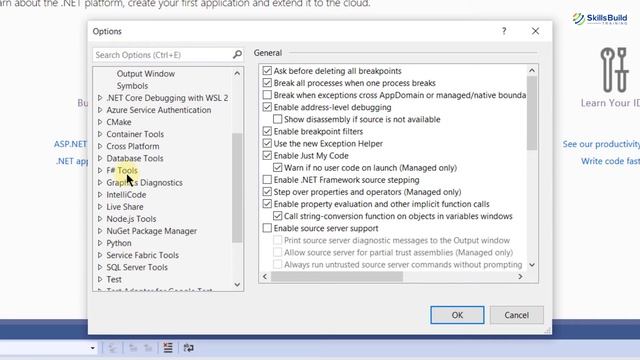Expand F# Tools node arrow
Screen dimensions: 640x360
click(100, 170)
